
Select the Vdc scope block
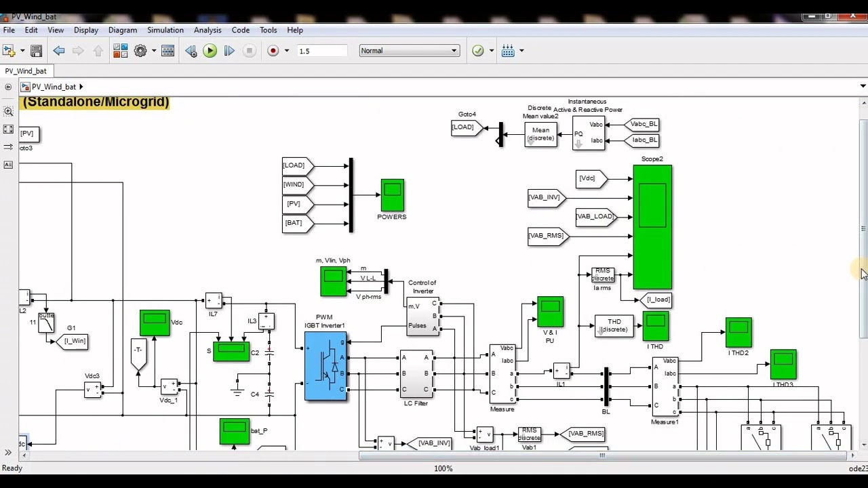[x=155, y=323]
